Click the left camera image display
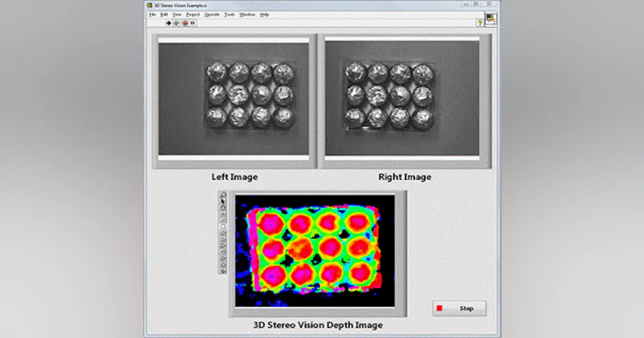 pyautogui.click(x=233, y=99)
